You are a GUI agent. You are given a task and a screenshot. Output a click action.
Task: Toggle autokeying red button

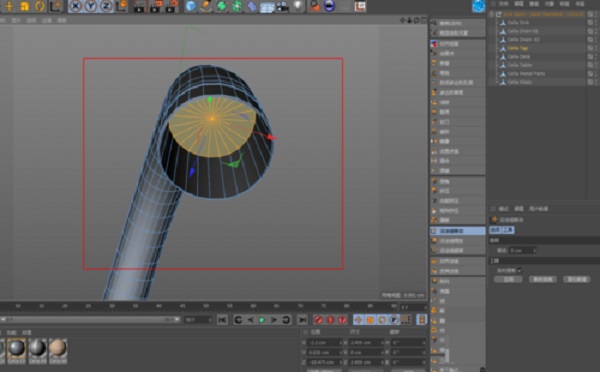330,320
